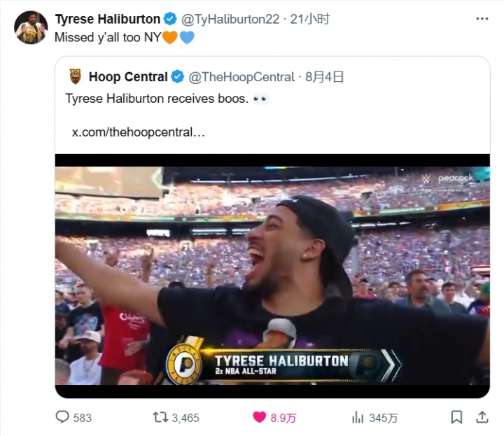Click the "Missed y'all too NY" post text
The width and height of the screenshot is (504, 436).
108,37
